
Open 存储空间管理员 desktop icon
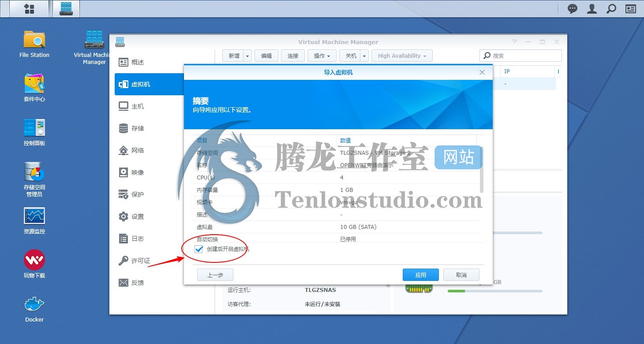pyautogui.click(x=34, y=179)
